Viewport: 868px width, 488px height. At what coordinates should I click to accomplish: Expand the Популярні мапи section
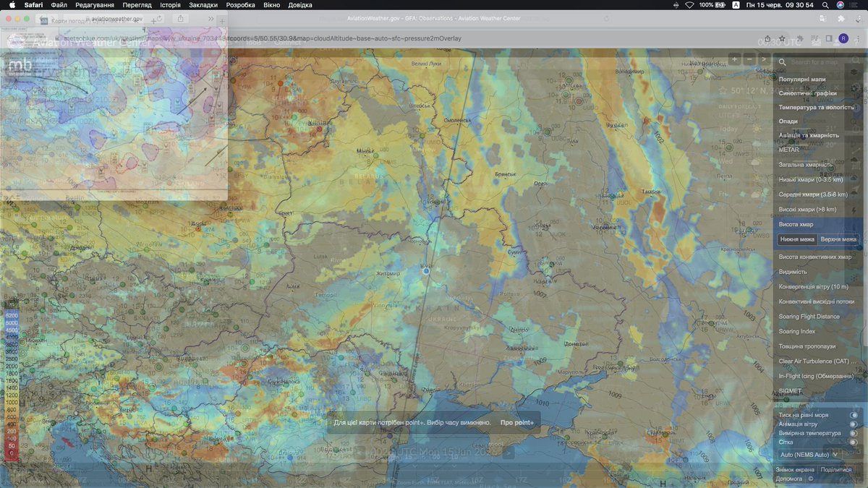[x=802, y=78]
